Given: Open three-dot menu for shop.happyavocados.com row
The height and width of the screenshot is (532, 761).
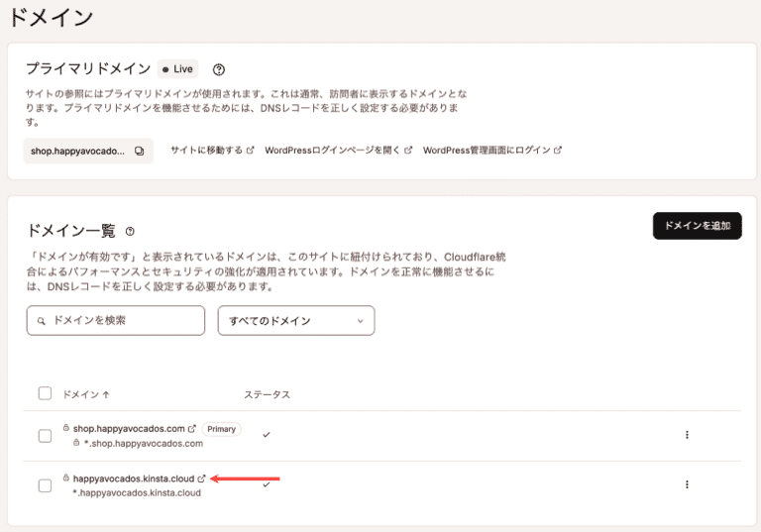Looking at the screenshot, I should coord(687,435).
